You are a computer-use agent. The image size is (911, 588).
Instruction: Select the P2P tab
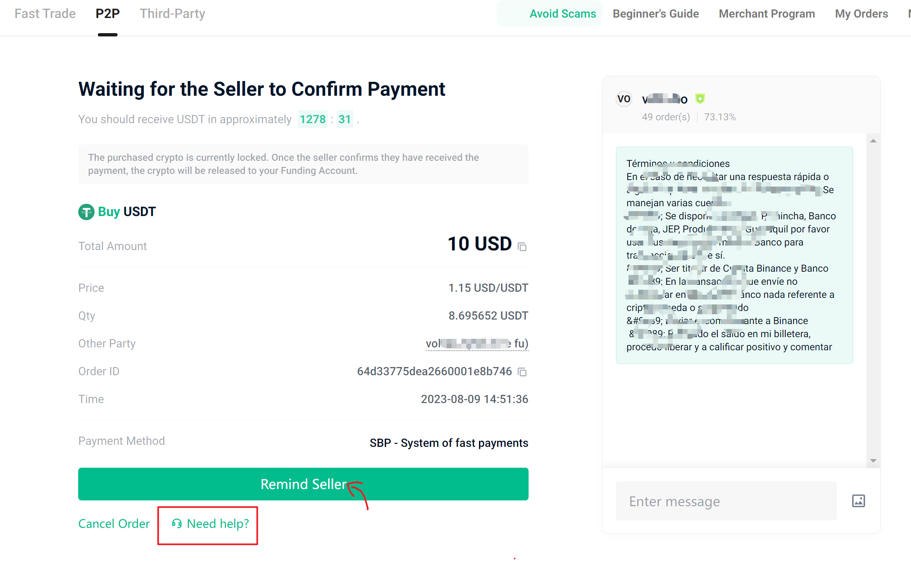pyautogui.click(x=108, y=14)
